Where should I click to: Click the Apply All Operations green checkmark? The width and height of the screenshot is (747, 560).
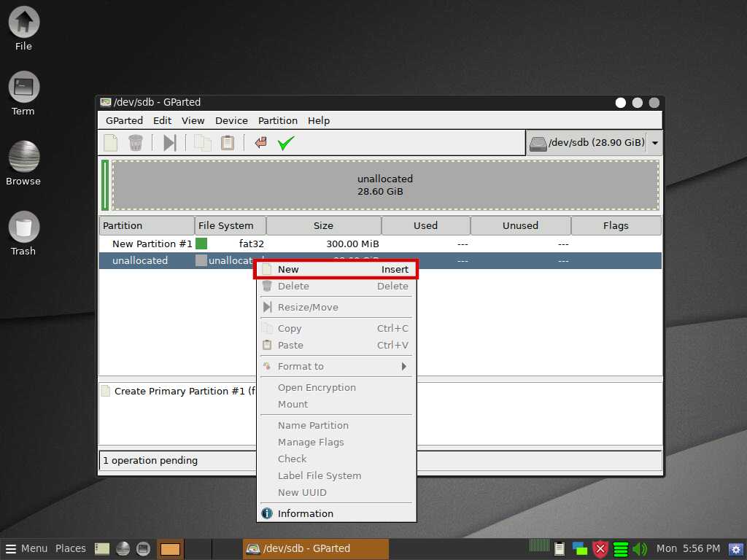(285, 143)
